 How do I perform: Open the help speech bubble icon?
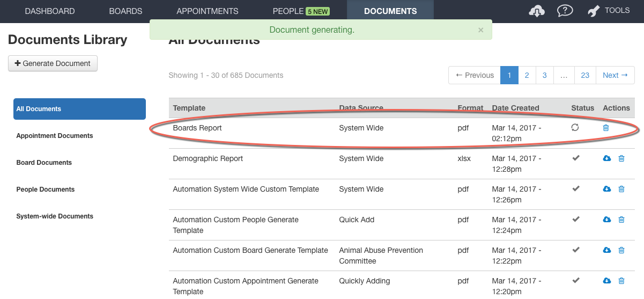point(565,11)
